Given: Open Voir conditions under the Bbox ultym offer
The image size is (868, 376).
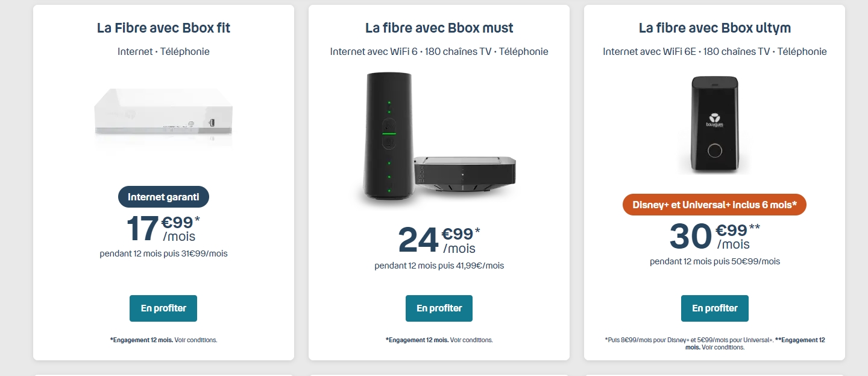Looking at the screenshot, I should (x=723, y=347).
